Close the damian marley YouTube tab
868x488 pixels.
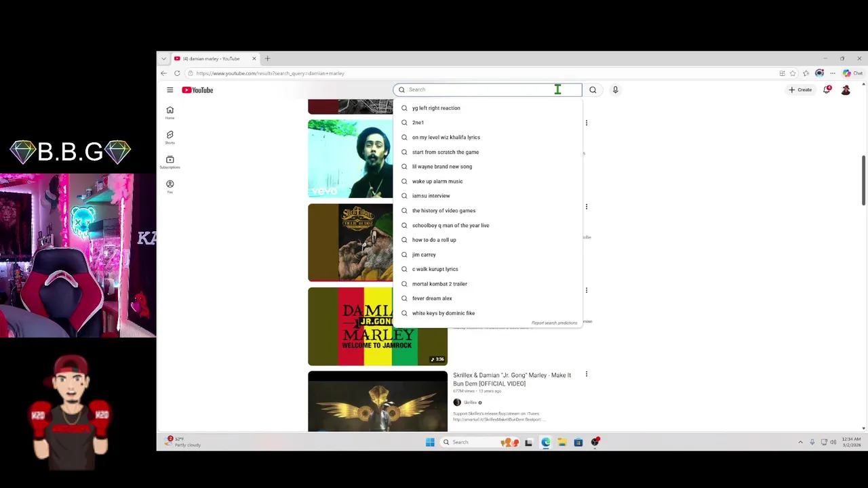point(254,58)
